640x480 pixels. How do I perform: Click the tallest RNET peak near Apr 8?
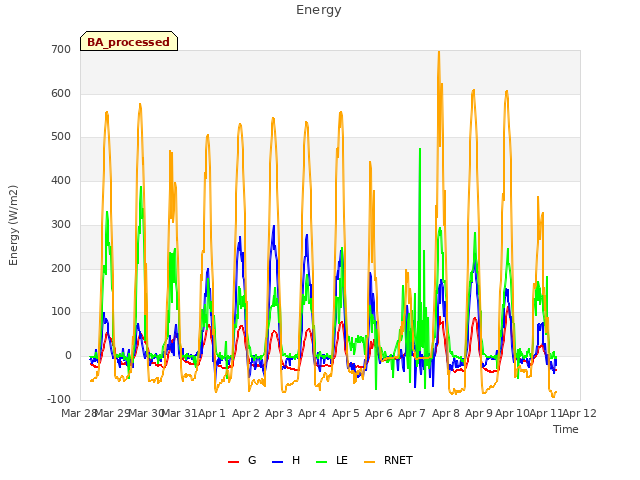point(439,53)
